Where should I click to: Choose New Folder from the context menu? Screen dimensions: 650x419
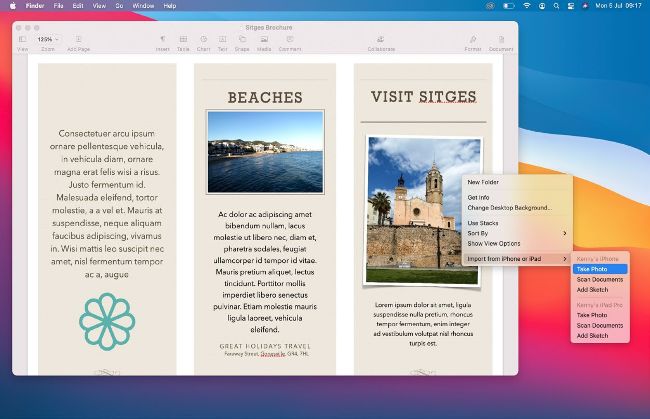click(x=482, y=182)
